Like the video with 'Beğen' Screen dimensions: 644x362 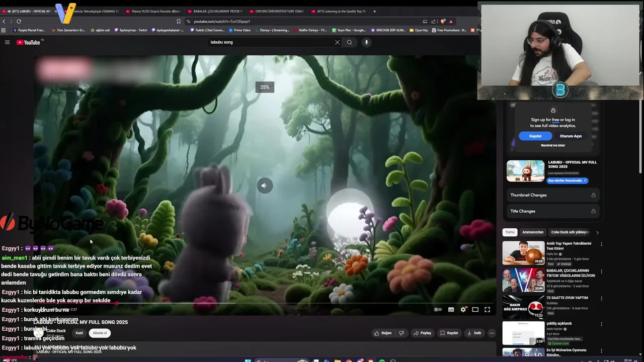point(383,333)
